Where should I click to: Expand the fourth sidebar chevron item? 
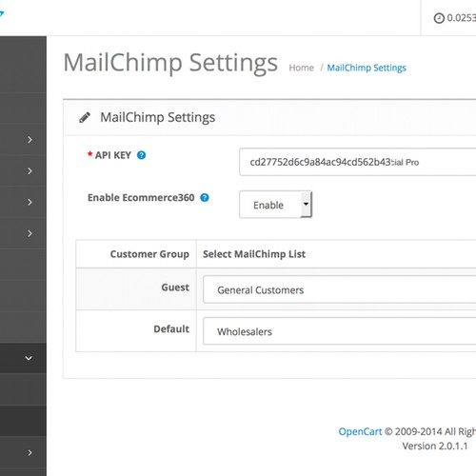(x=30, y=233)
